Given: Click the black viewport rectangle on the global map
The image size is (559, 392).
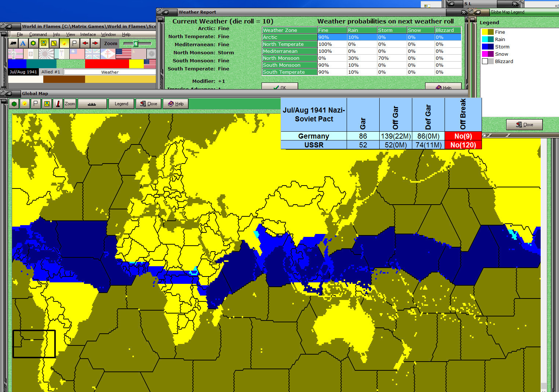Looking at the screenshot, I should click(34, 344).
